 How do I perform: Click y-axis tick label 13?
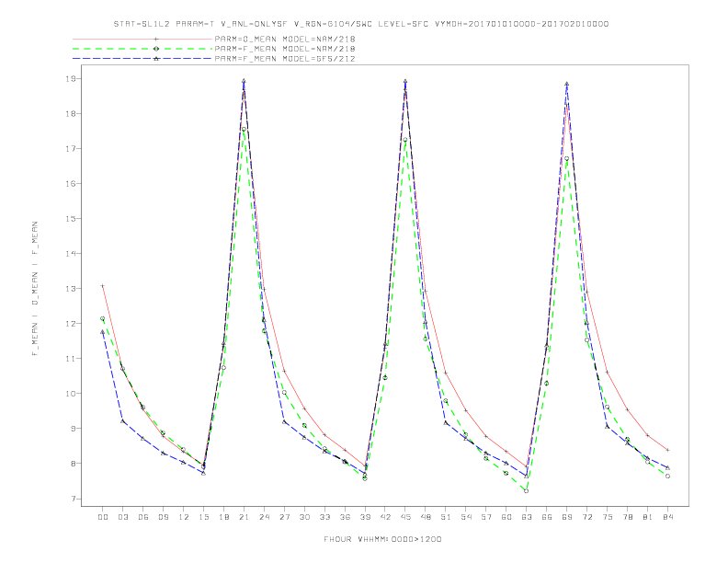click(71, 289)
